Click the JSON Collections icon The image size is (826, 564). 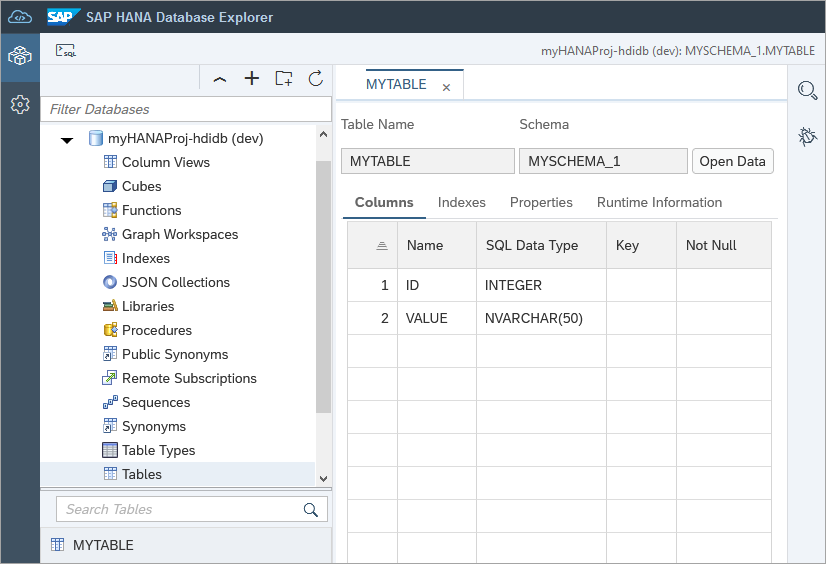coord(110,282)
